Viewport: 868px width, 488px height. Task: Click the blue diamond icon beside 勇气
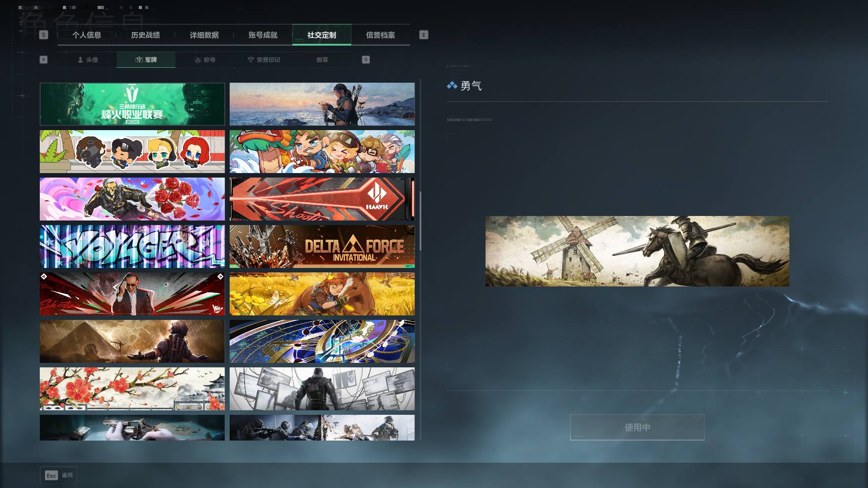pos(452,85)
